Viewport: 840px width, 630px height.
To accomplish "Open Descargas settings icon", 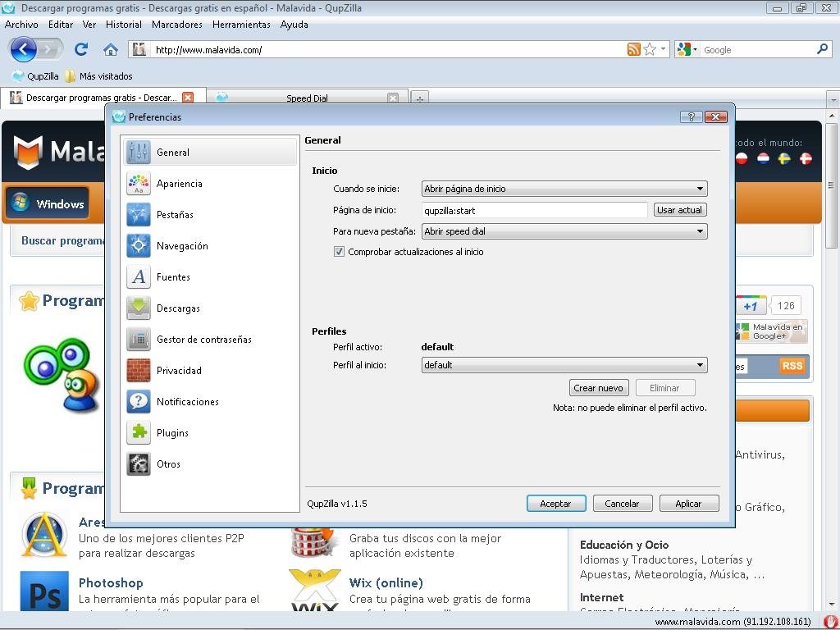I will pyautogui.click(x=138, y=308).
